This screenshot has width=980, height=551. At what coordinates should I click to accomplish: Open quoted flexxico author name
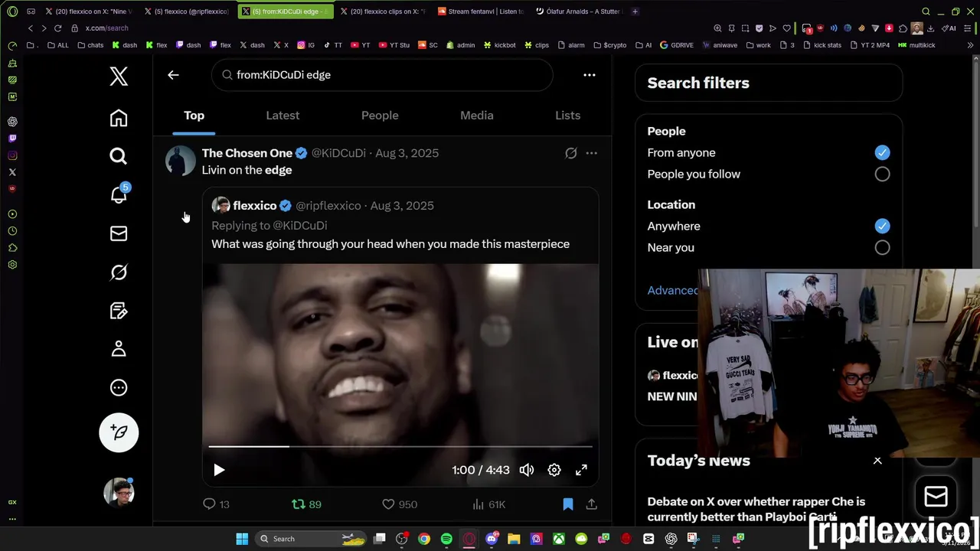(254, 206)
